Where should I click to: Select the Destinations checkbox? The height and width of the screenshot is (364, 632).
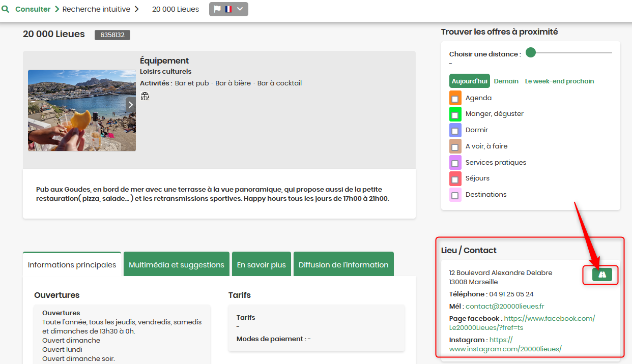pyautogui.click(x=455, y=195)
